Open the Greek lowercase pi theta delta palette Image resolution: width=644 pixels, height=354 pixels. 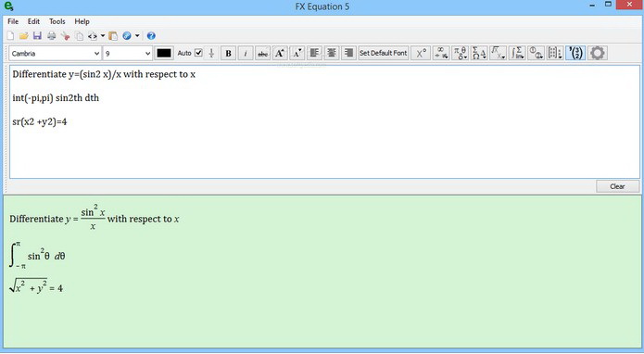[460, 54]
